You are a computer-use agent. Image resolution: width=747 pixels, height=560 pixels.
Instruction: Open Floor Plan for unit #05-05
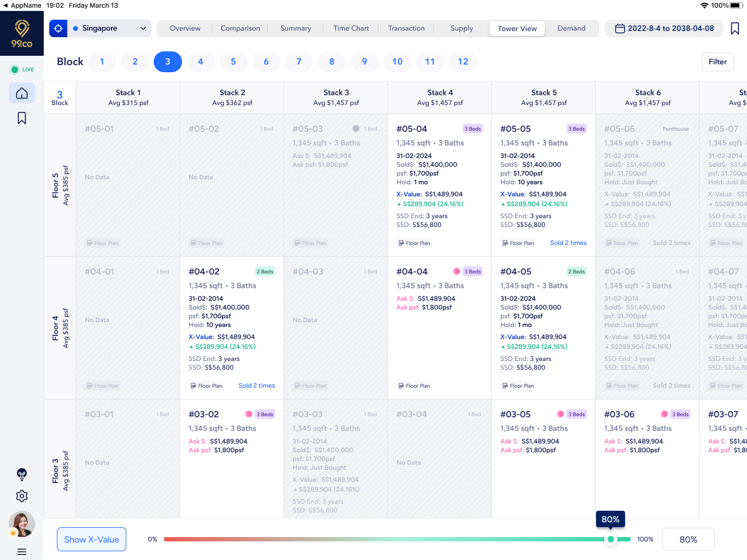pyautogui.click(x=518, y=243)
